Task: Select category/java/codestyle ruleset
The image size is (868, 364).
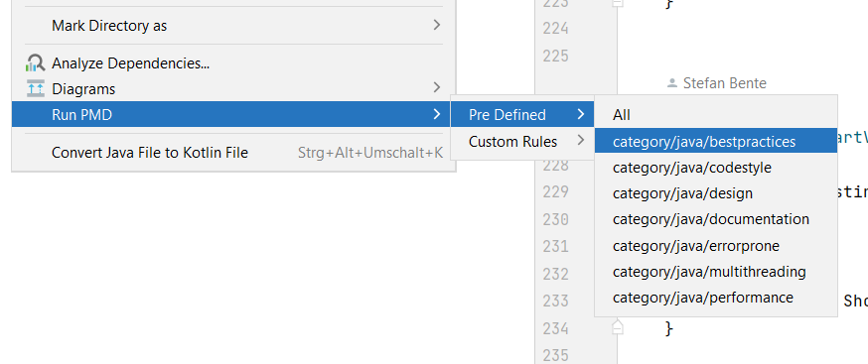Action: pos(716,167)
